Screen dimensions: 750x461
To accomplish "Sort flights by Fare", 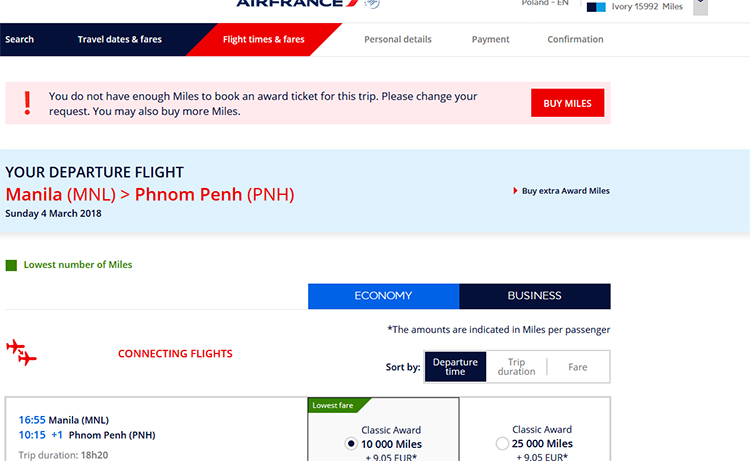I will tap(578, 367).
